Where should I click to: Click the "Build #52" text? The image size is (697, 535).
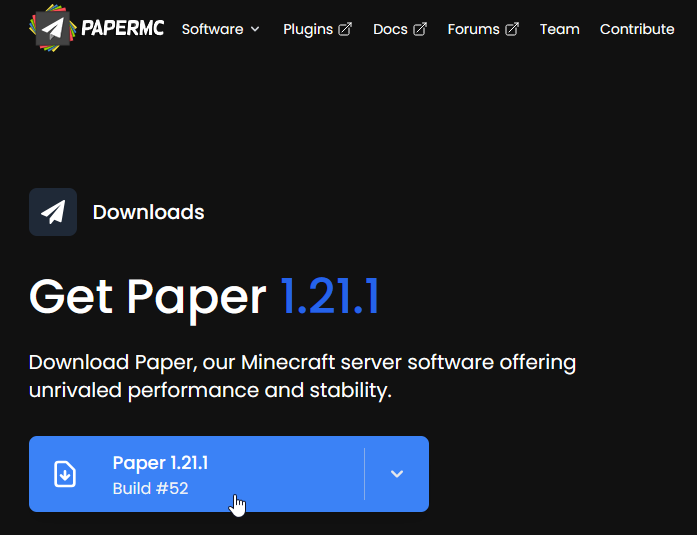150,488
